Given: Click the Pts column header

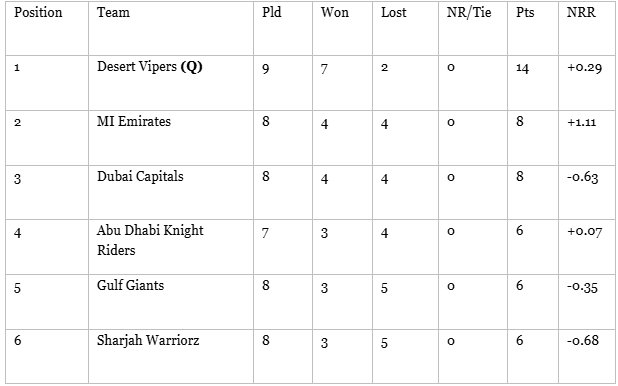Looking at the screenshot, I should click(x=525, y=12).
